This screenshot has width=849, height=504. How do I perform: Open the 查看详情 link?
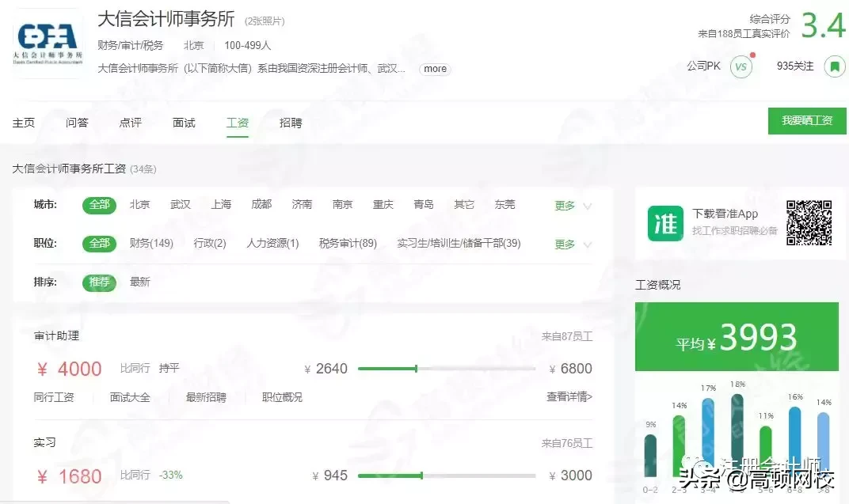pos(568,397)
